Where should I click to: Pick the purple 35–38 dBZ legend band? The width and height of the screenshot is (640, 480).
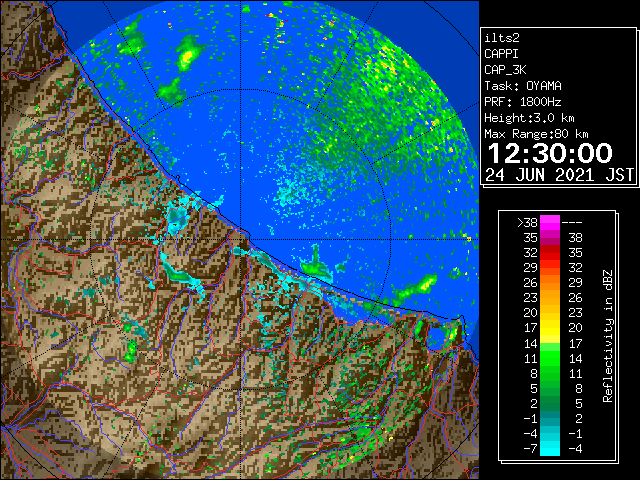point(550,238)
